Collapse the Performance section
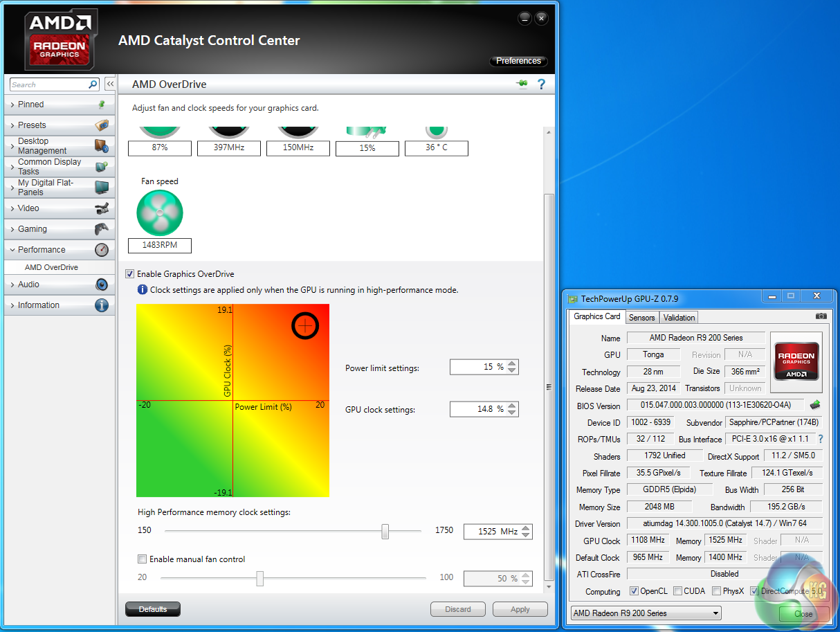The width and height of the screenshot is (840, 632). (42, 250)
